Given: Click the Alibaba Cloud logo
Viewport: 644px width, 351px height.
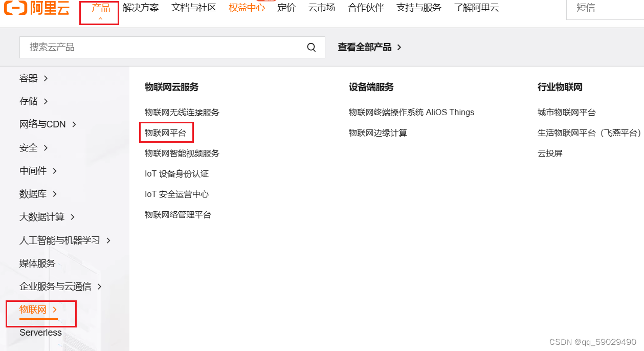Looking at the screenshot, I should (x=36, y=8).
